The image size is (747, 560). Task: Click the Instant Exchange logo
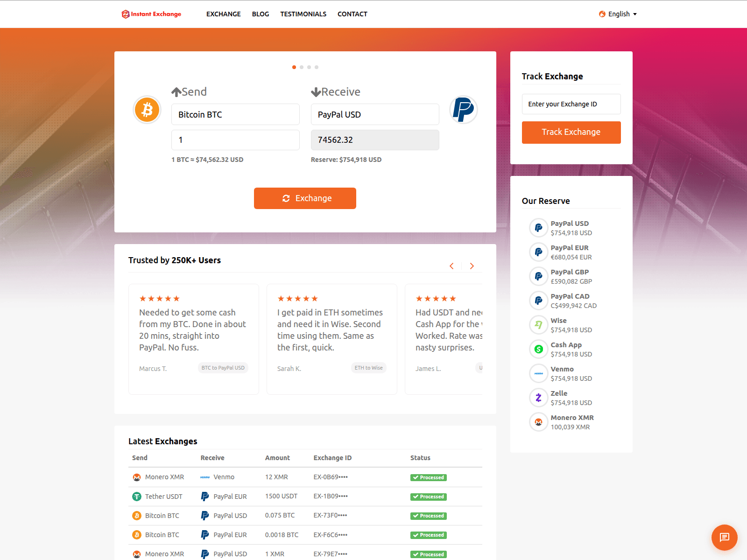pyautogui.click(x=151, y=14)
